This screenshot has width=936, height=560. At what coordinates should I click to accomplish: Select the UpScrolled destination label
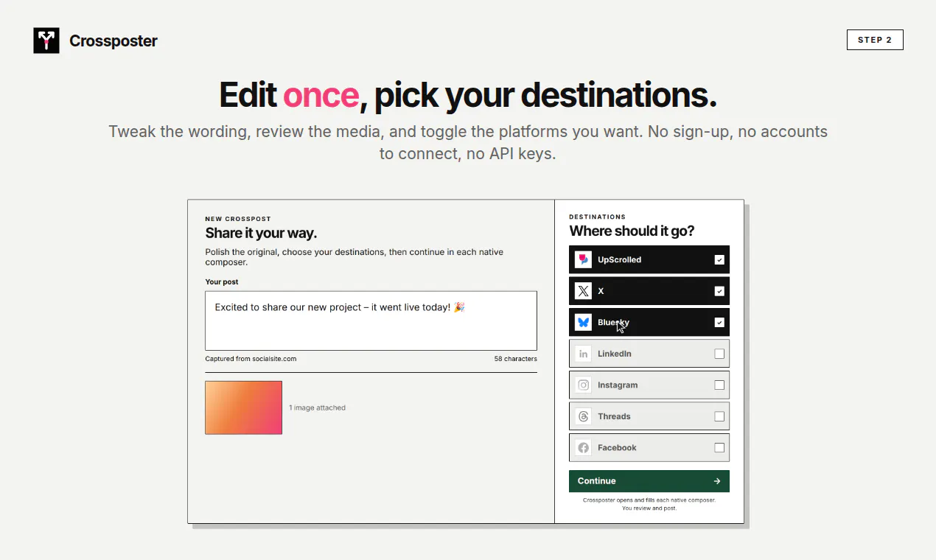coord(619,259)
